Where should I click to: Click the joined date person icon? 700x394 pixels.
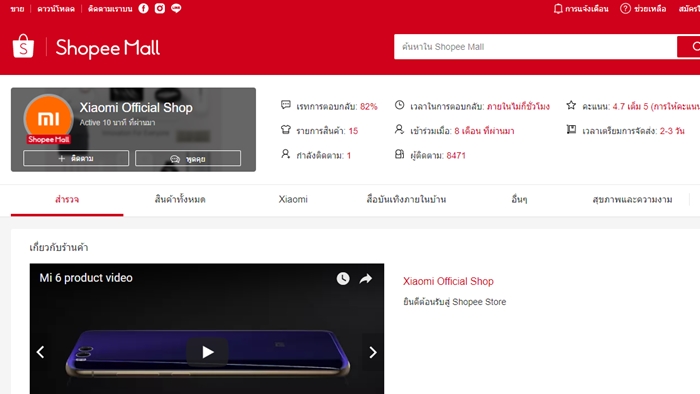click(x=399, y=129)
